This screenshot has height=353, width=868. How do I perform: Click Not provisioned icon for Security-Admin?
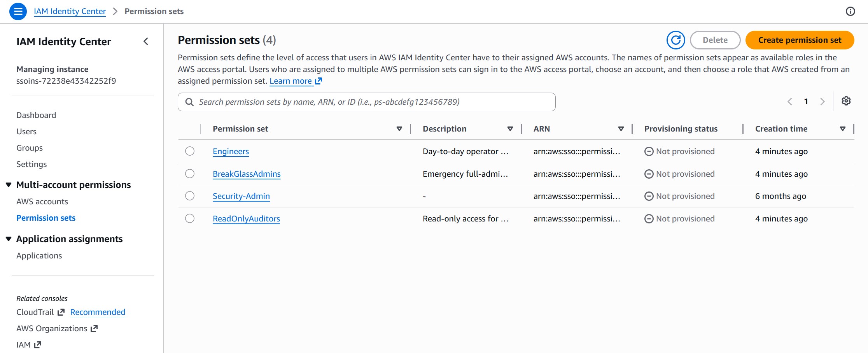pyautogui.click(x=649, y=196)
